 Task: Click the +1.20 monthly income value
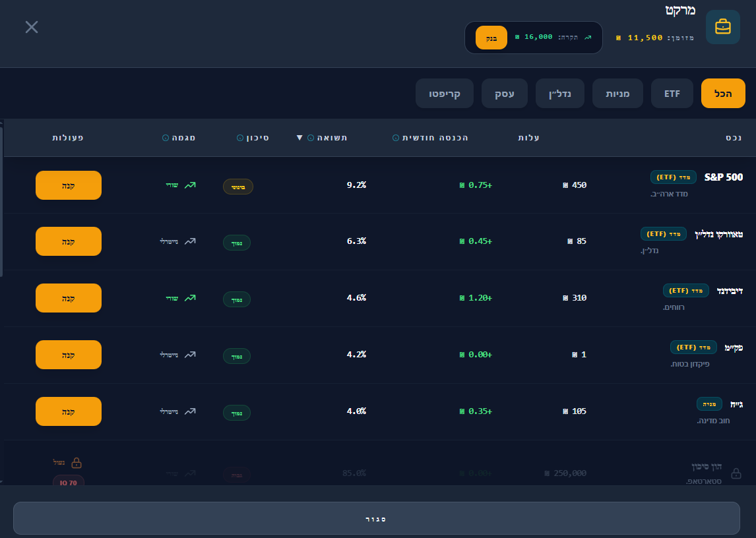tap(476, 298)
